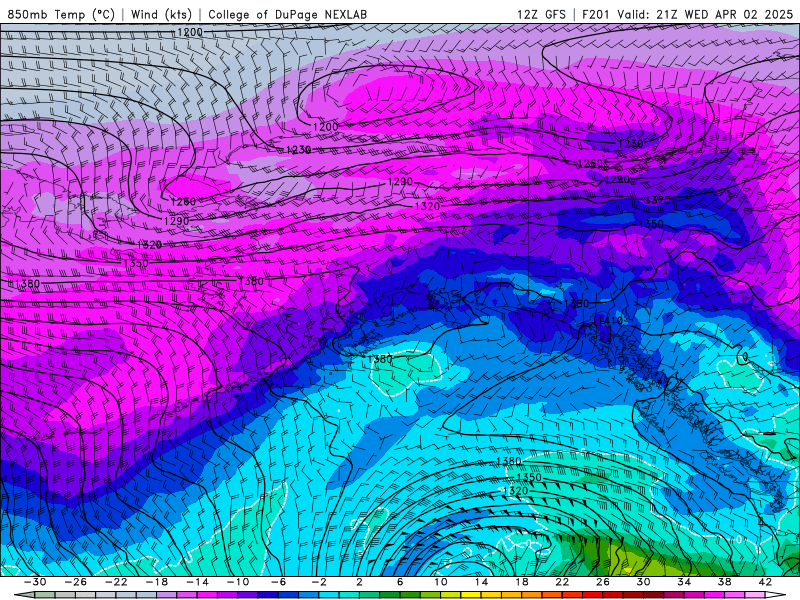800x600 pixels.
Task: Select the positive 6 temperature scale label
Action: pos(400,582)
